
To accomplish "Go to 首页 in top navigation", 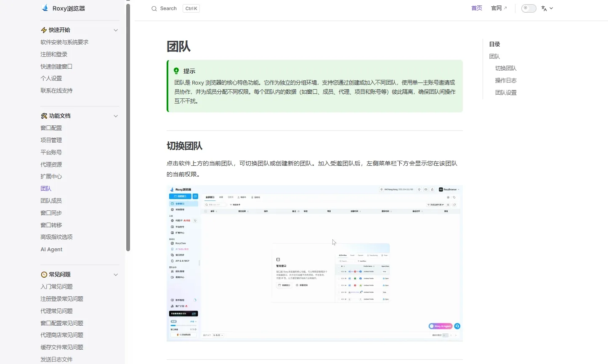I will click(477, 8).
